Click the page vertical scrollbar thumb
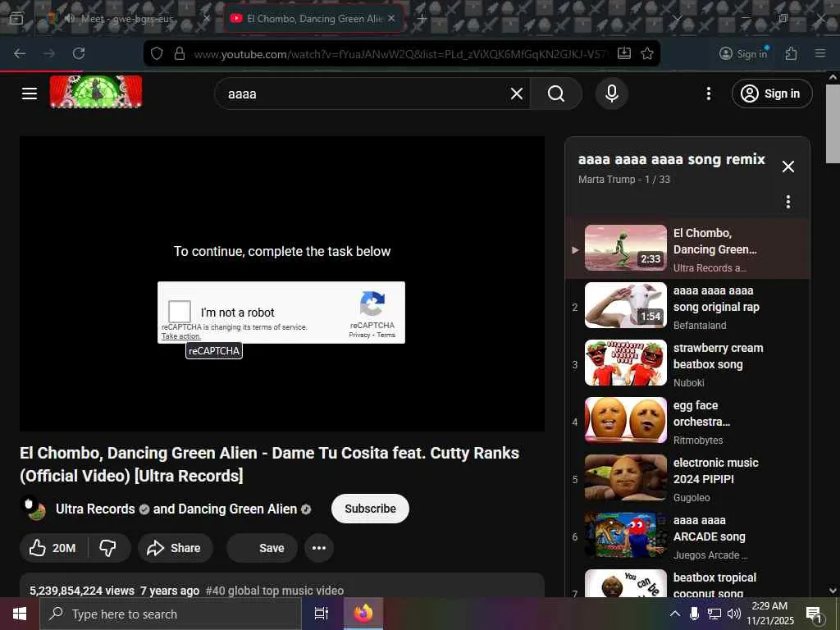The image size is (840, 630). (833, 123)
